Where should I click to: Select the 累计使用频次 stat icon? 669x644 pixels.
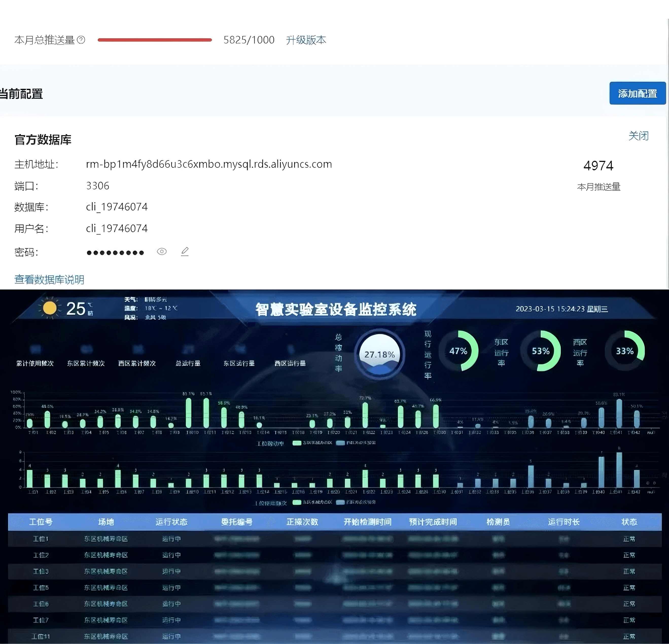(35, 349)
